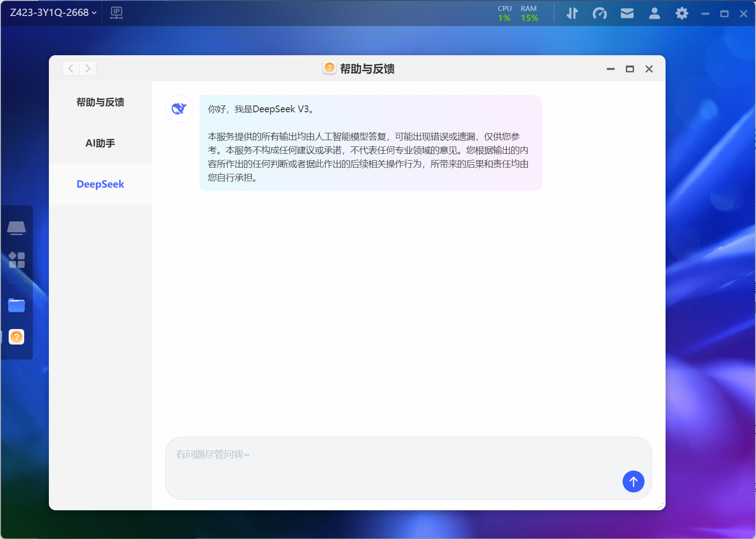Click the CPU 1% usage indicator

tap(504, 13)
